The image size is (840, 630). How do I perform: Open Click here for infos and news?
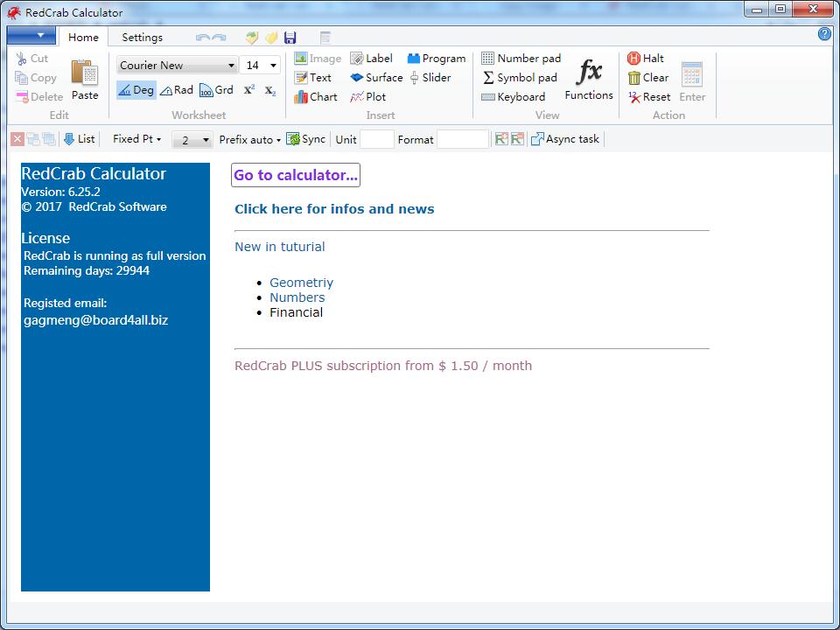point(334,209)
